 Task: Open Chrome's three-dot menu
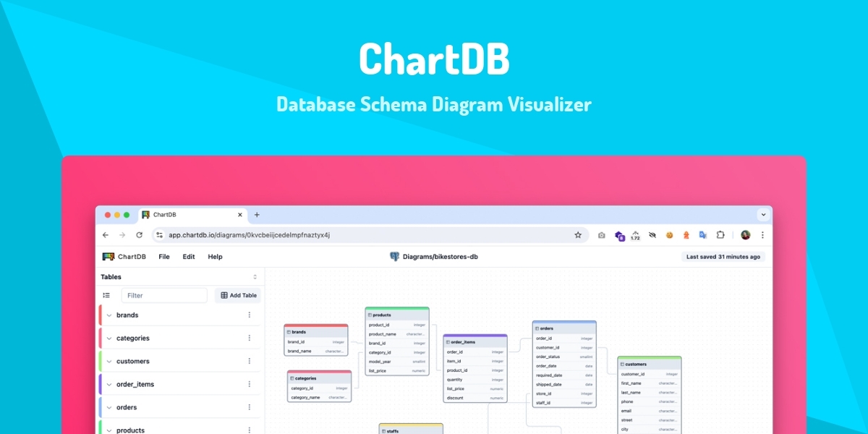click(x=762, y=235)
